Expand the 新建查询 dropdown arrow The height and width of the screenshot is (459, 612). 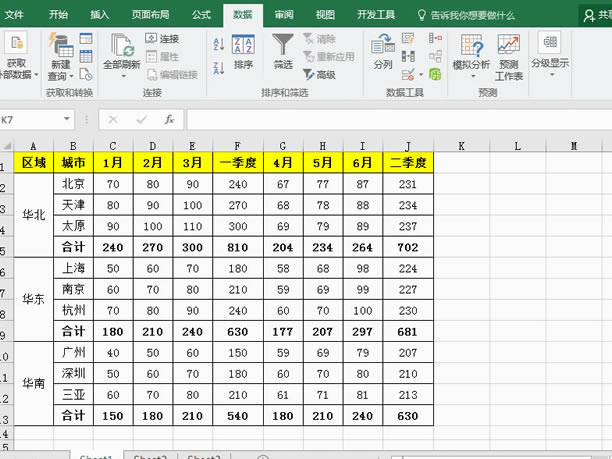(x=71, y=76)
